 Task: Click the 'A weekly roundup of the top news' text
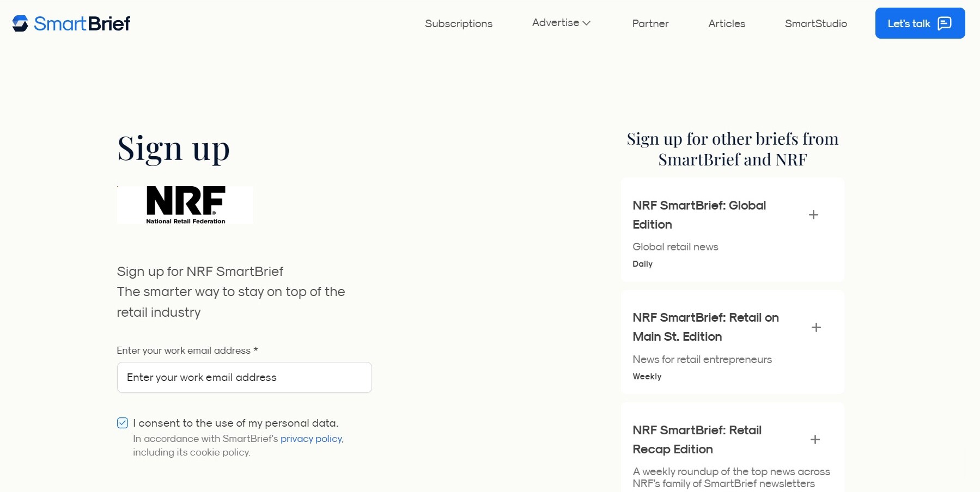pyautogui.click(x=732, y=477)
